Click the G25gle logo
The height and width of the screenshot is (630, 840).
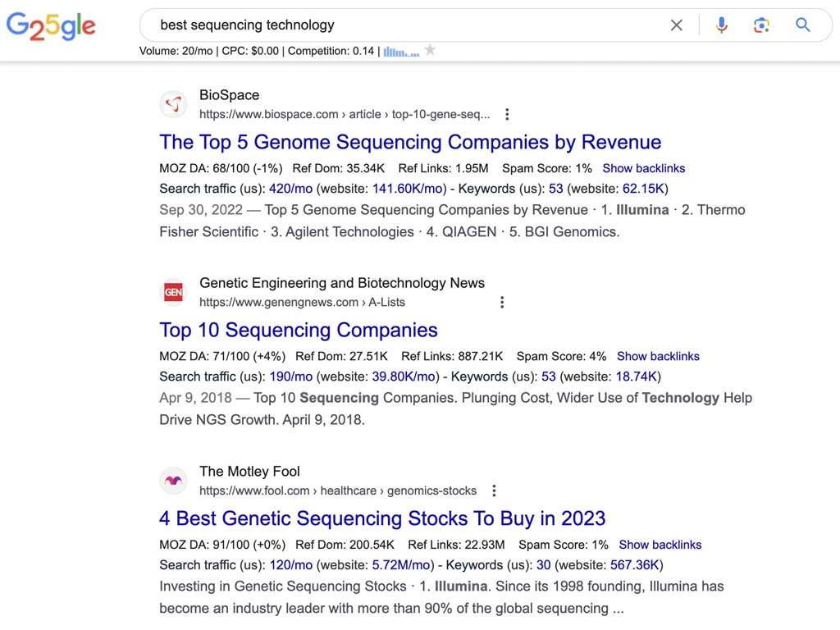click(x=51, y=25)
